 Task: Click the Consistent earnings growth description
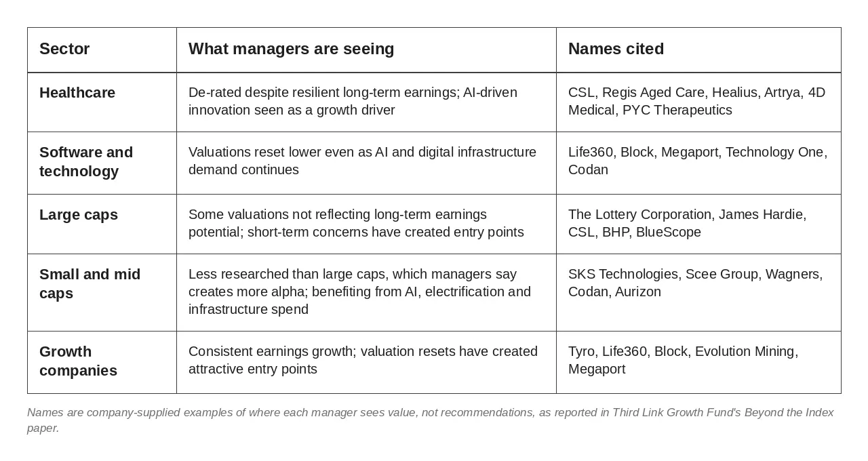click(363, 360)
